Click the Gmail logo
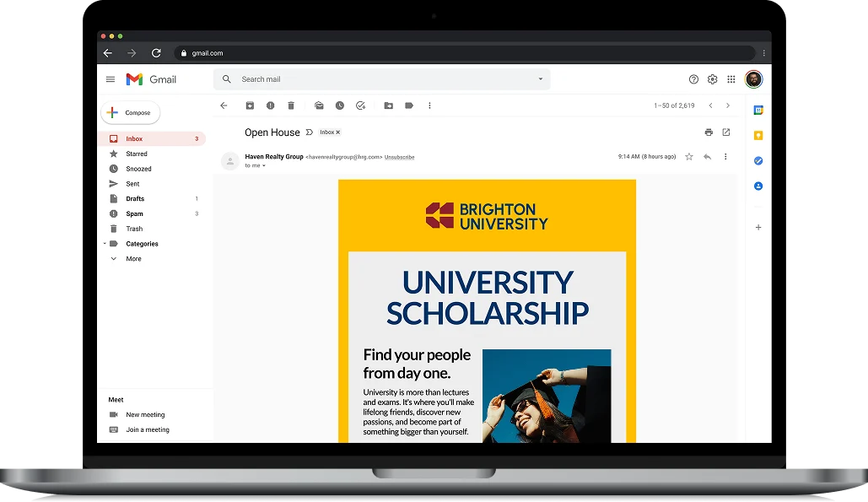 pos(150,79)
